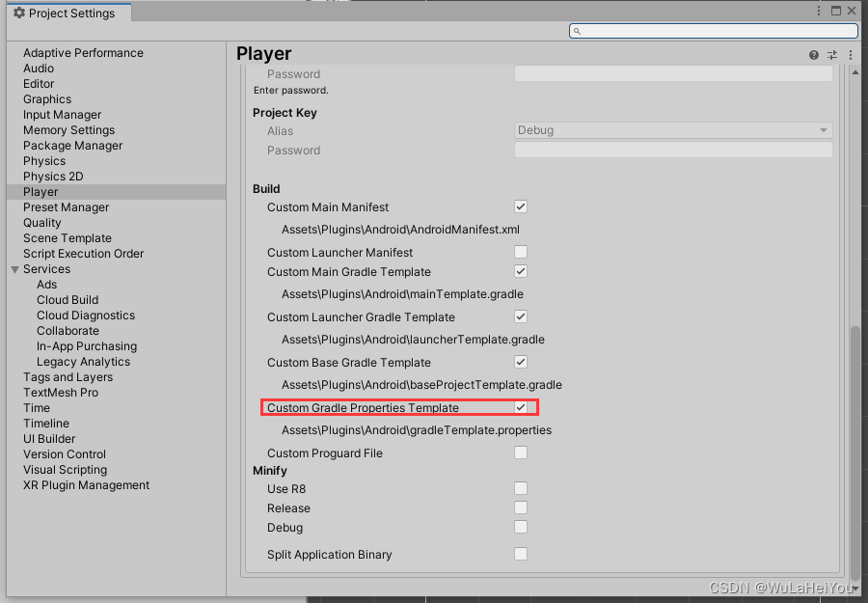Viewport: 868px width, 603px height.
Task: Disable the Custom Main Manifest checkbox
Action: (x=520, y=206)
